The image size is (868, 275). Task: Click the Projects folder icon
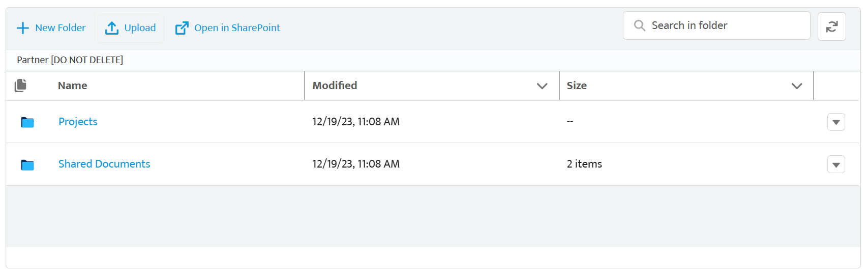(x=27, y=122)
